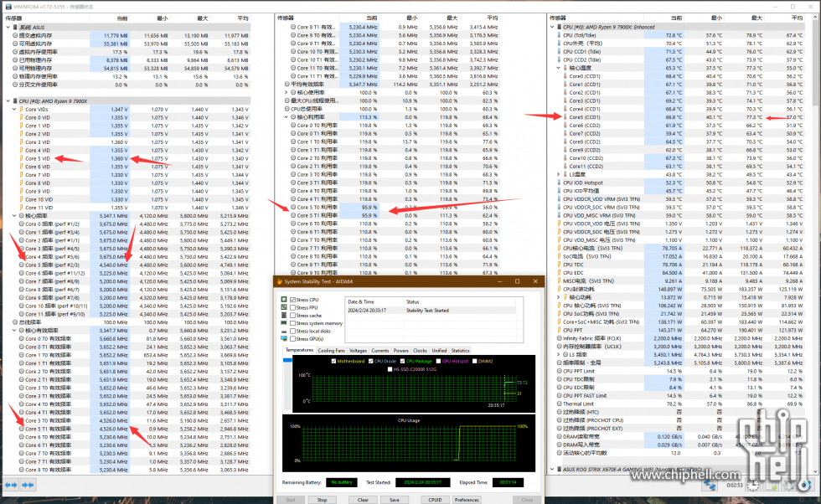This screenshot has width=821, height=504.
Task: Click the Stress cache chip icon
Action: [x=284, y=315]
